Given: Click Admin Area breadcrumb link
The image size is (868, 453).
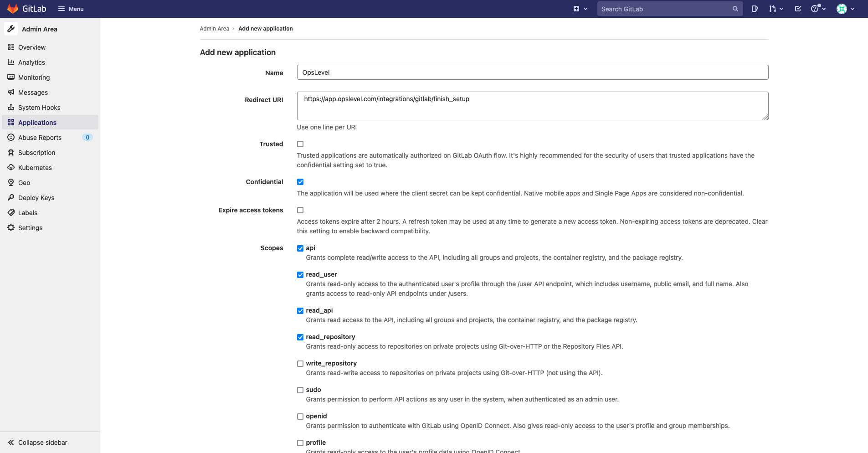Looking at the screenshot, I should coord(214,28).
